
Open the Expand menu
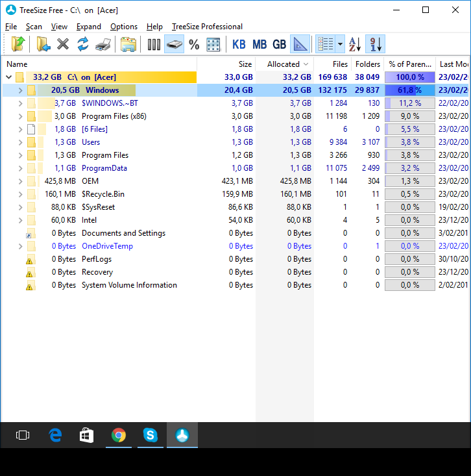(x=89, y=27)
